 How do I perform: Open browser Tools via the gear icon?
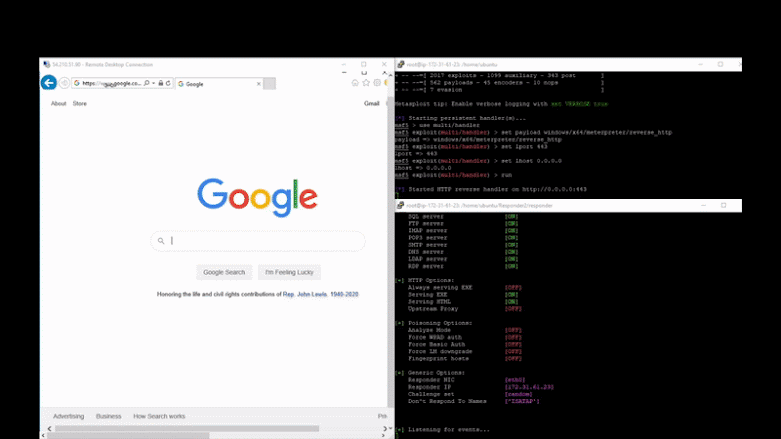pyautogui.click(x=377, y=83)
